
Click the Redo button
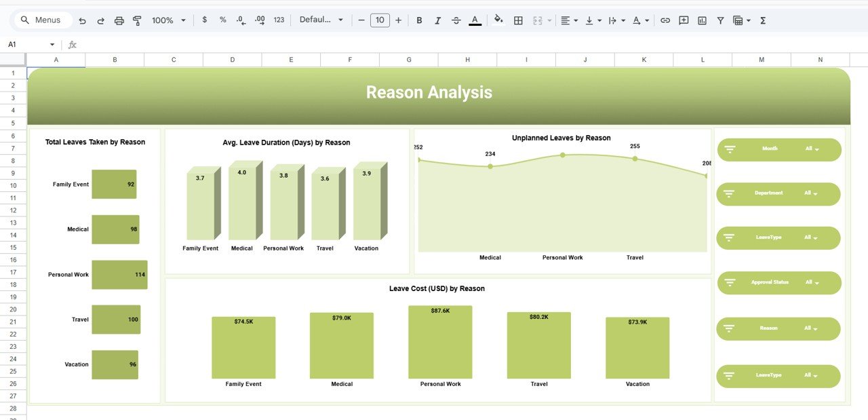click(100, 20)
